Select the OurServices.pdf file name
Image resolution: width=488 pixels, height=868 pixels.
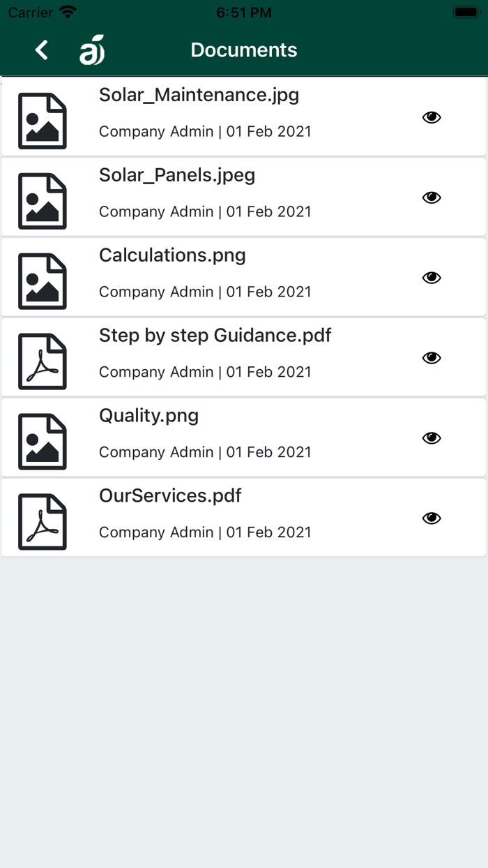click(x=170, y=496)
